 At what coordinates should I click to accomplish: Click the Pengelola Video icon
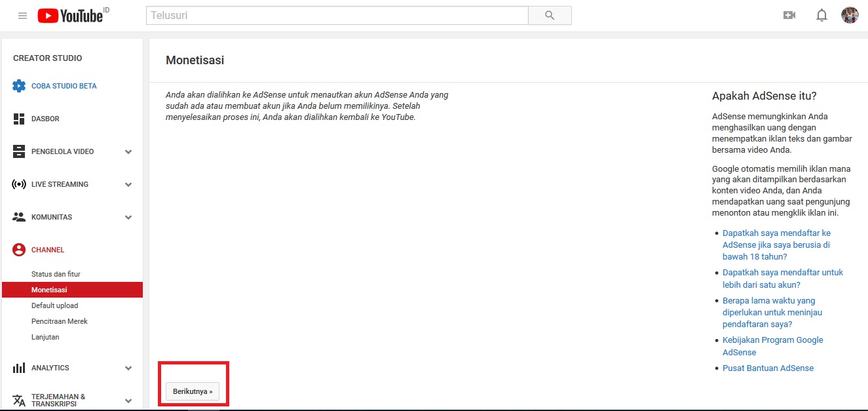pyautogui.click(x=19, y=151)
